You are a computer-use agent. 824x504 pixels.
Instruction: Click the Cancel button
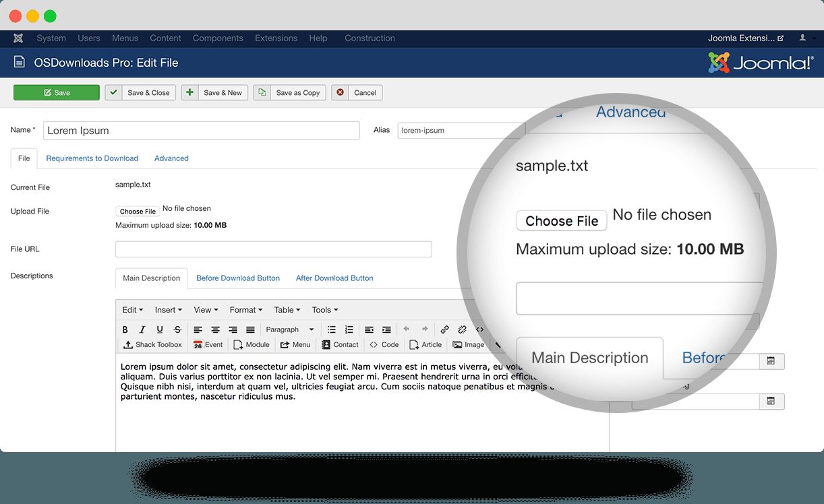[x=357, y=92]
